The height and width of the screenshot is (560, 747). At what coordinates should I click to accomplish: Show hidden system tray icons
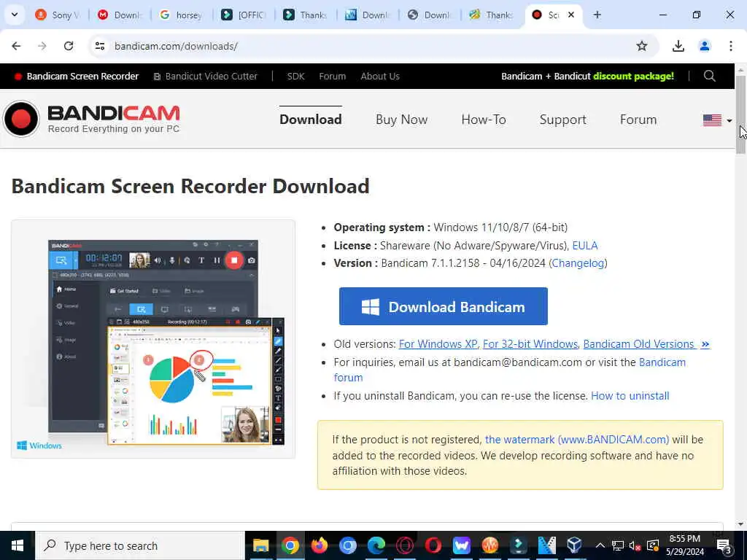(600, 545)
